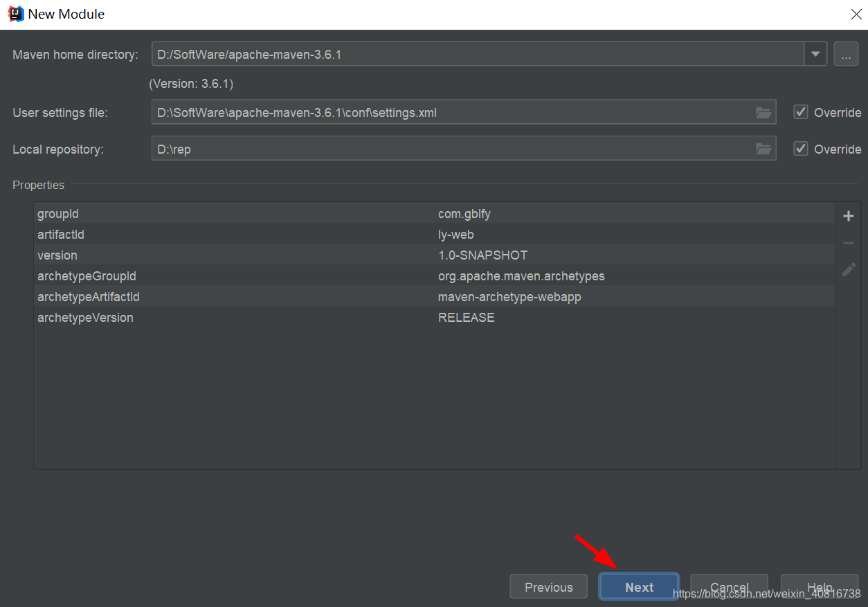The width and height of the screenshot is (868, 607).
Task: Select the artifactId property row
Action: point(434,235)
